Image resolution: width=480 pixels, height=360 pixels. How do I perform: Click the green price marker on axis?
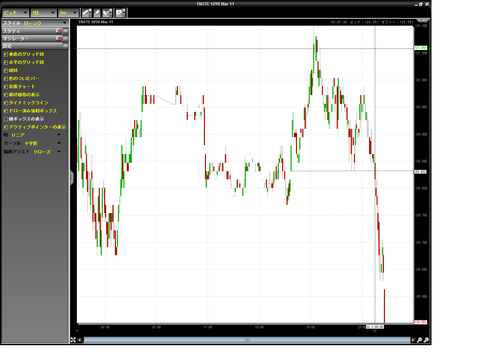pos(421,48)
